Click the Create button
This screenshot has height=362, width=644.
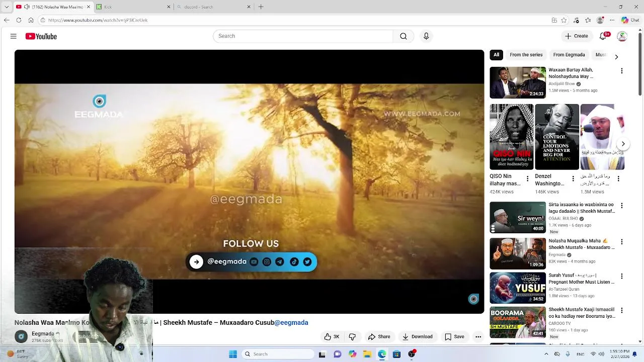(577, 36)
